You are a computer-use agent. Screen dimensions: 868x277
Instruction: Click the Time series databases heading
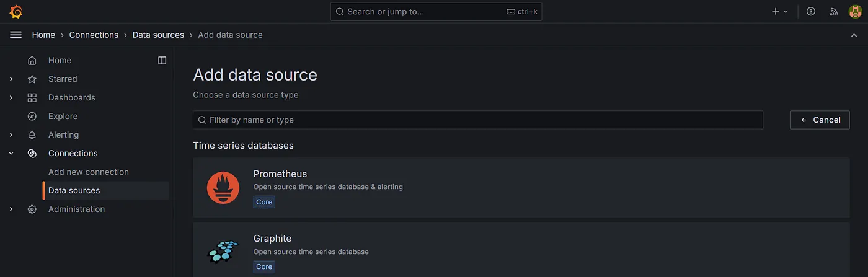[x=243, y=146]
